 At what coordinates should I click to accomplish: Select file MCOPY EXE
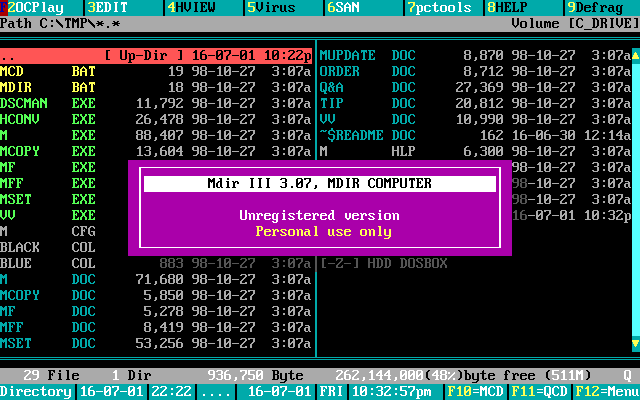156,151
